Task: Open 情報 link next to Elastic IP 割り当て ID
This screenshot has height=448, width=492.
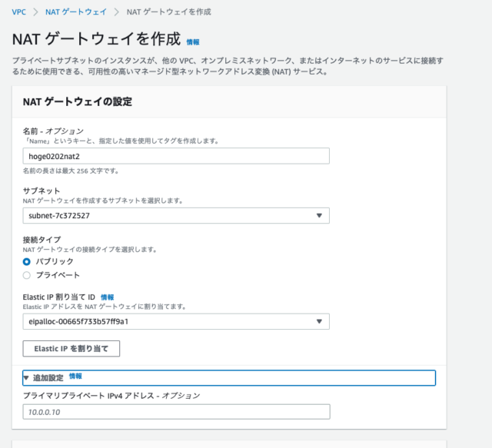Action: click(108, 297)
